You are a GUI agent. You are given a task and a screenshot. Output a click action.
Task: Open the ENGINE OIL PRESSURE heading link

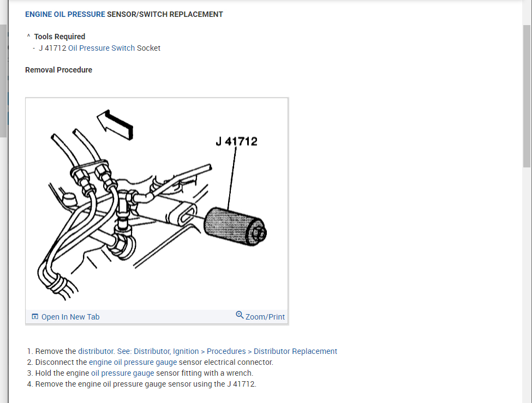pyautogui.click(x=65, y=14)
